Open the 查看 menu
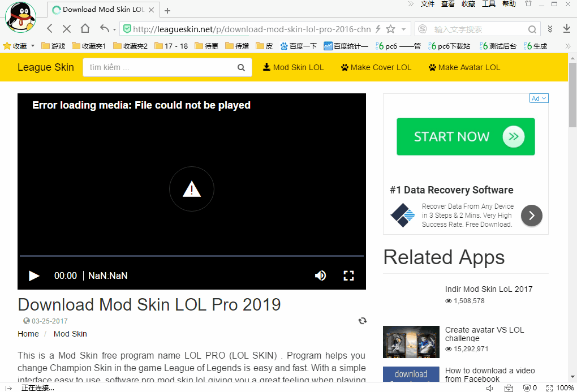The height and width of the screenshot is (392, 577). click(448, 4)
